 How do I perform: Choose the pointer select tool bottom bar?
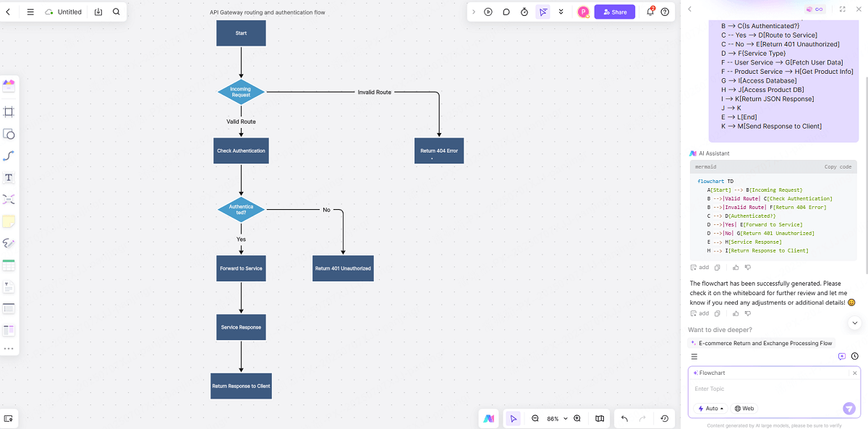[x=513, y=418]
